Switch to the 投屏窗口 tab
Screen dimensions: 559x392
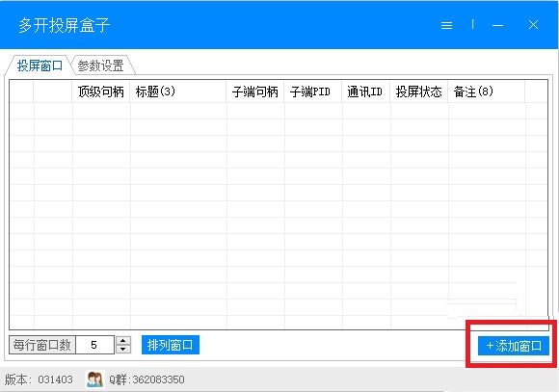tap(40, 65)
